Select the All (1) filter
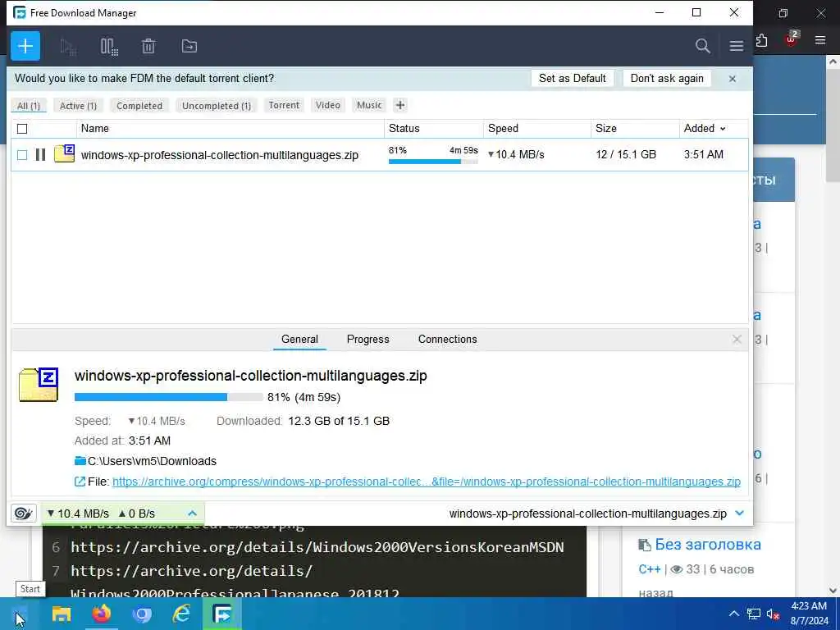 point(29,106)
